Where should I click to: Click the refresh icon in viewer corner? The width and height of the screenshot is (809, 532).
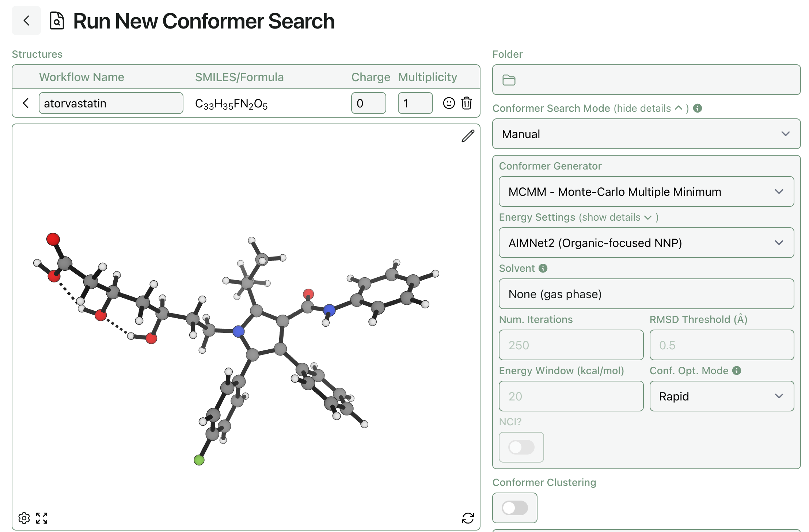pyautogui.click(x=468, y=518)
